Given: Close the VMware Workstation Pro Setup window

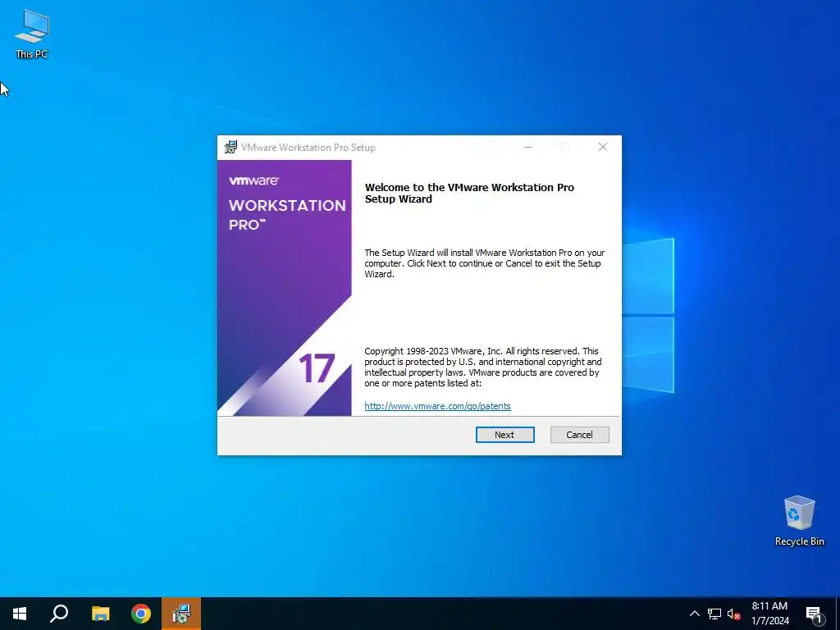Looking at the screenshot, I should pos(603,148).
